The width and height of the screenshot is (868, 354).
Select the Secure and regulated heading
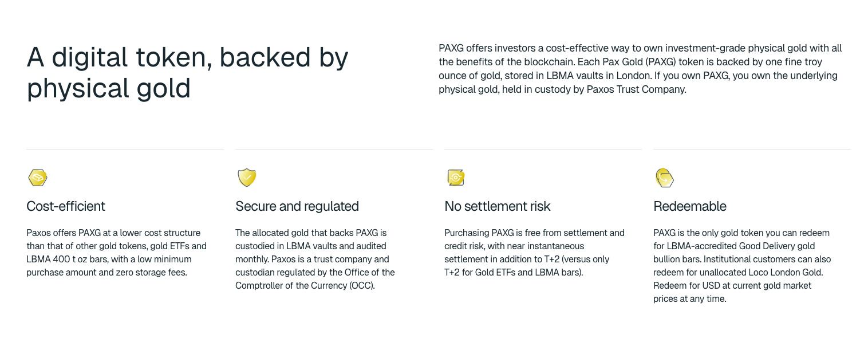coord(297,206)
